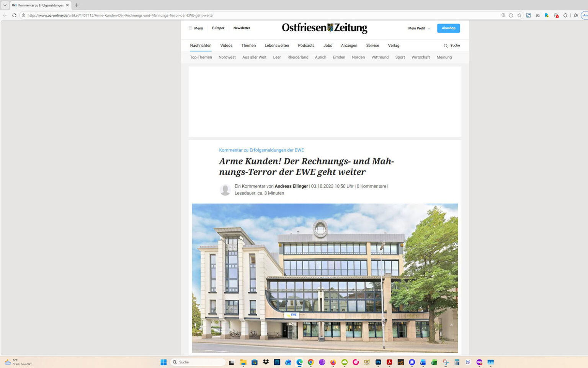Click the camera screenshot extension icon
This screenshot has height=368, width=588.
pyautogui.click(x=537, y=15)
